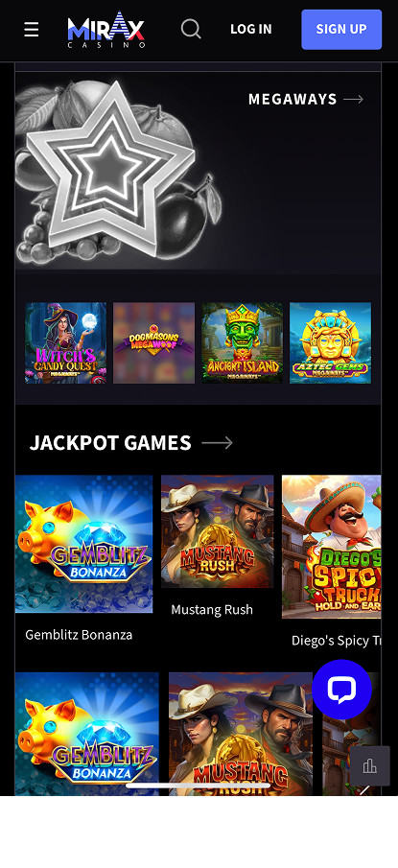The height and width of the screenshot is (868, 398).
Task: Click the arrow next to Megaways
Action: (x=354, y=99)
